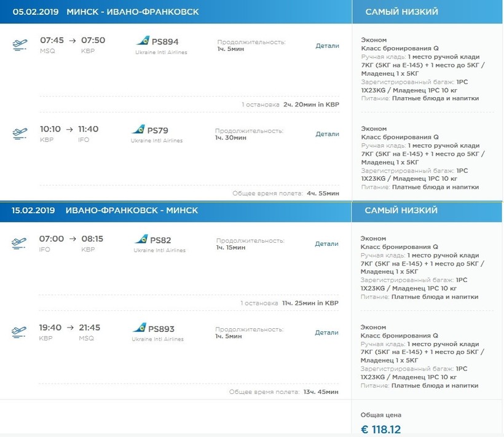Select the second Самый низкий fare header
Viewport: 504px width, 437px height.
click(x=401, y=210)
